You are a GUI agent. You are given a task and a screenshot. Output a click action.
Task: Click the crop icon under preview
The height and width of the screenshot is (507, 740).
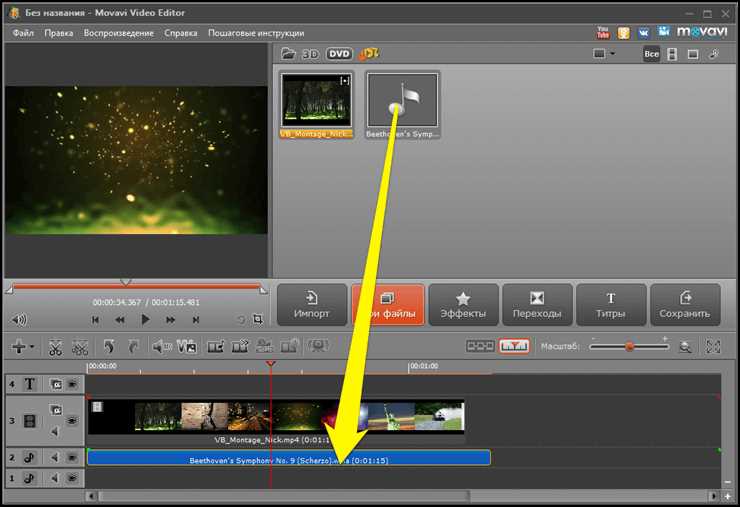(258, 320)
